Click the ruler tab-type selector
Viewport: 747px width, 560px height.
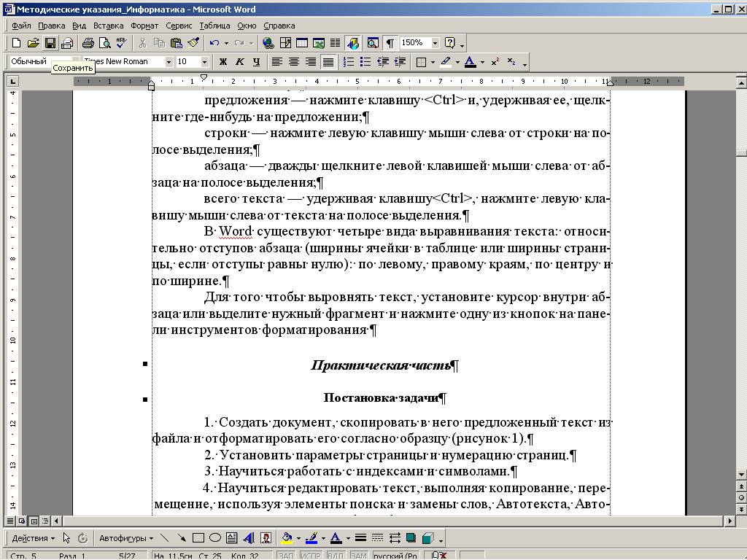tap(13, 82)
